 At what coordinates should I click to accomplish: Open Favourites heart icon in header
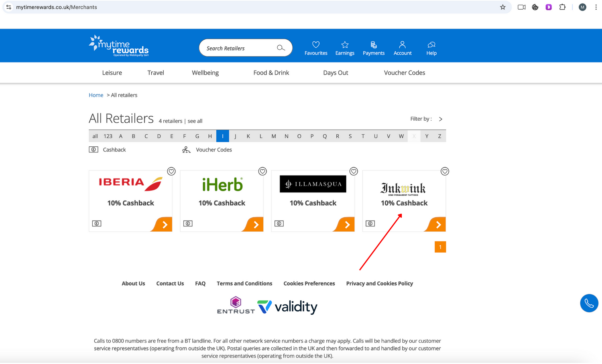(316, 44)
